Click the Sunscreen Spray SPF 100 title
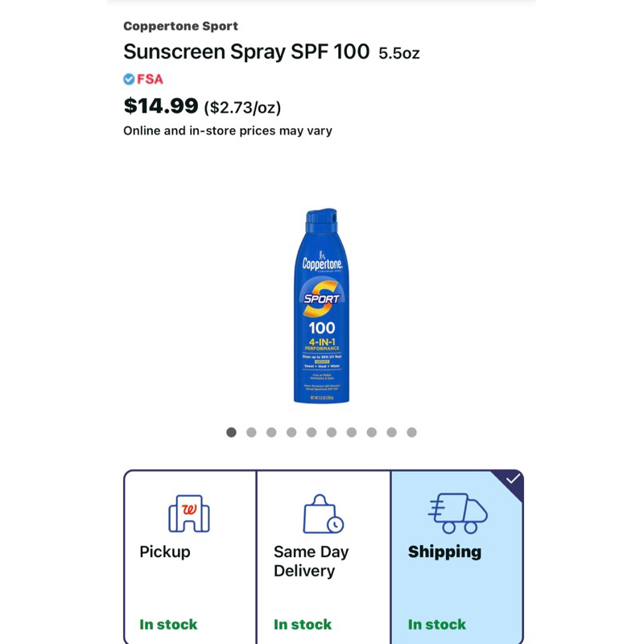Image resolution: width=644 pixels, height=644 pixels. tap(246, 52)
